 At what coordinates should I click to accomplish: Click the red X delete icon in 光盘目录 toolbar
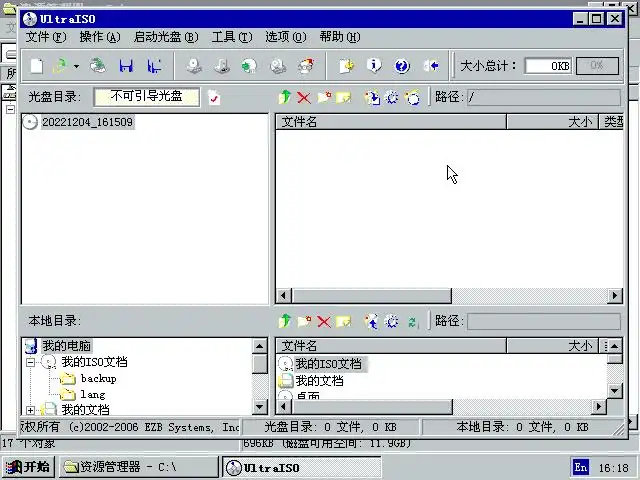[304, 98]
